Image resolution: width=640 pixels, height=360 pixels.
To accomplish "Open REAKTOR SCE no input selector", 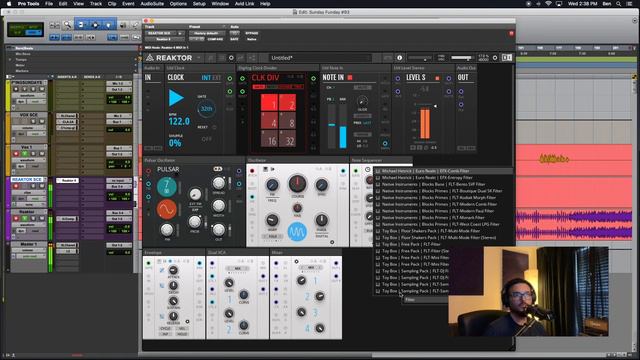I will (119, 180).
